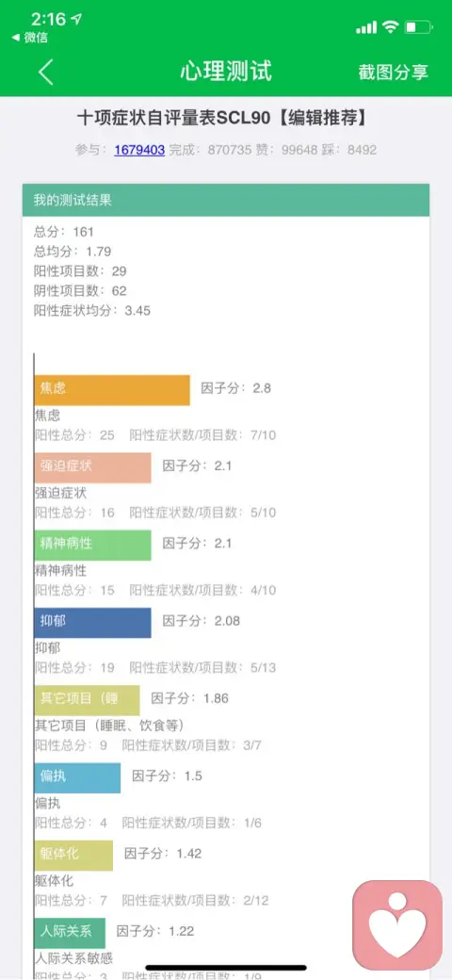The width and height of the screenshot is (452, 980).
Task: Tap the back arrow icon
Action: click(46, 72)
